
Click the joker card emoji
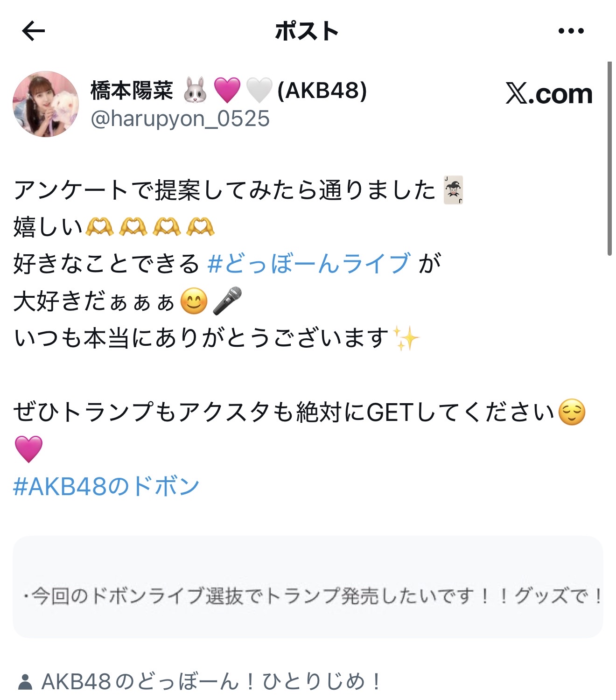tap(453, 190)
